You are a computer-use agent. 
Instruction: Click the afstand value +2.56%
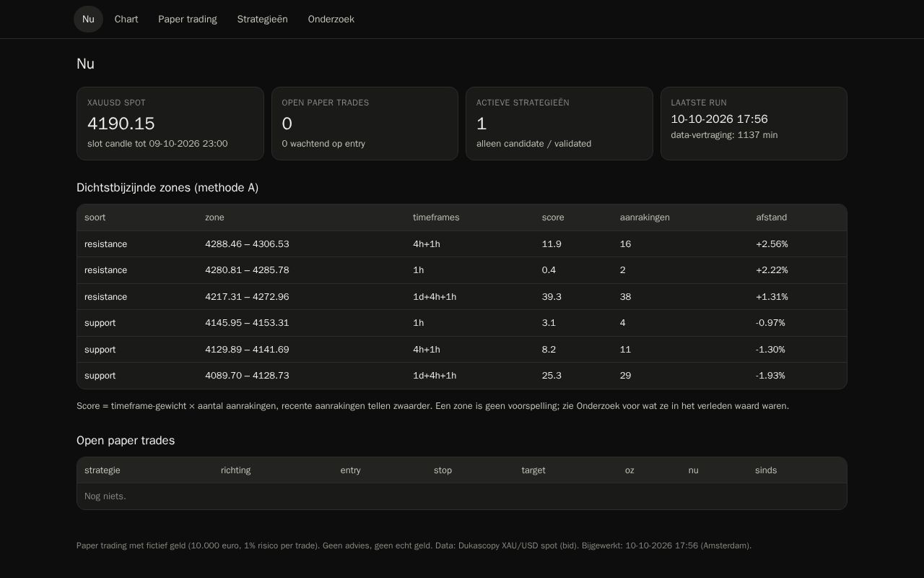pyautogui.click(x=772, y=244)
